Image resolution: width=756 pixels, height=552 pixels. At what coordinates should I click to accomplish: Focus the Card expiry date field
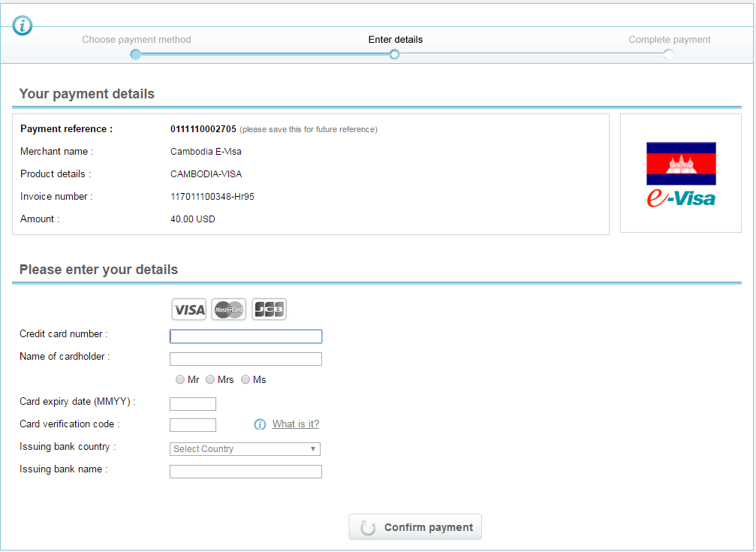(x=193, y=404)
